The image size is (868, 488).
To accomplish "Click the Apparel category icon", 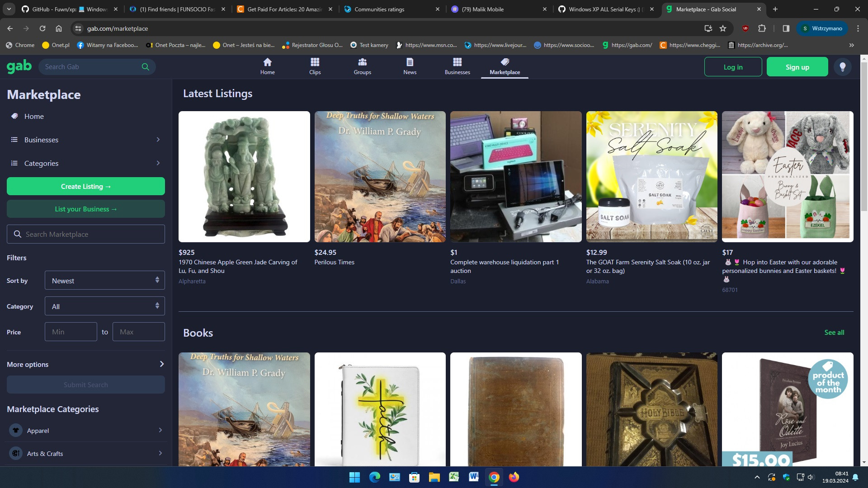I will [16, 430].
